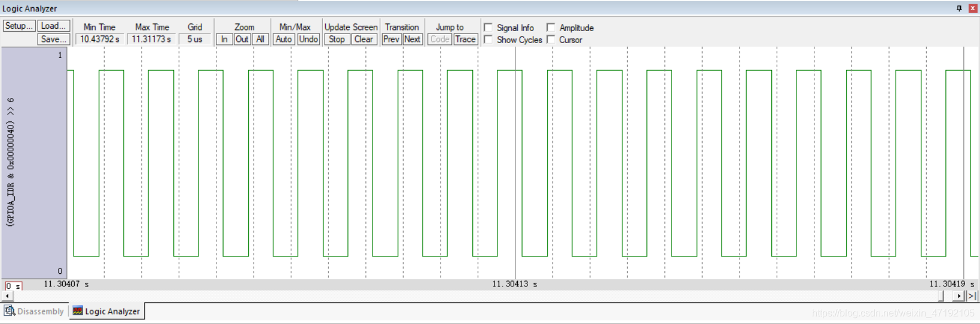
Task: Close the Logic Analyzer panel
Action: pyautogui.click(x=972, y=8)
